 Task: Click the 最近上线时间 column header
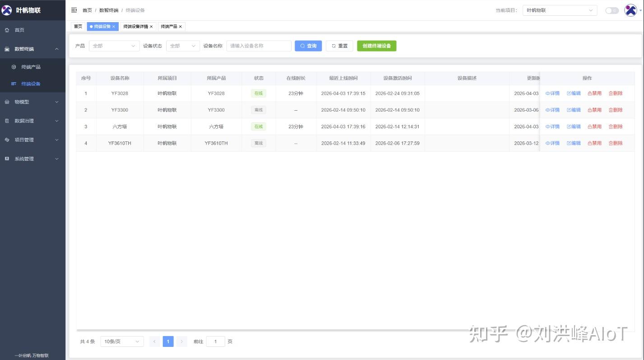(x=343, y=78)
